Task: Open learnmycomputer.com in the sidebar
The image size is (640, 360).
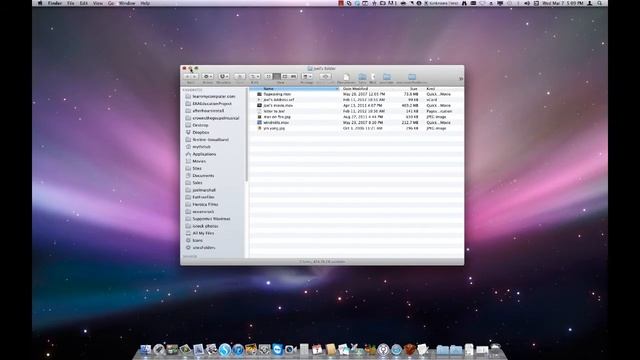Action: coord(213,96)
